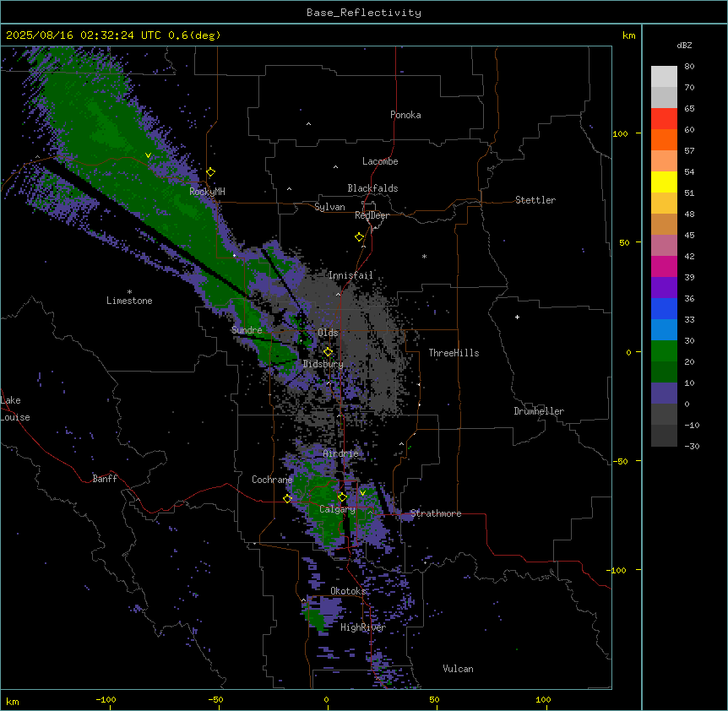The width and height of the screenshot is (728, 711).
Task: Click the Calgary city label
Action: [337, 509]
